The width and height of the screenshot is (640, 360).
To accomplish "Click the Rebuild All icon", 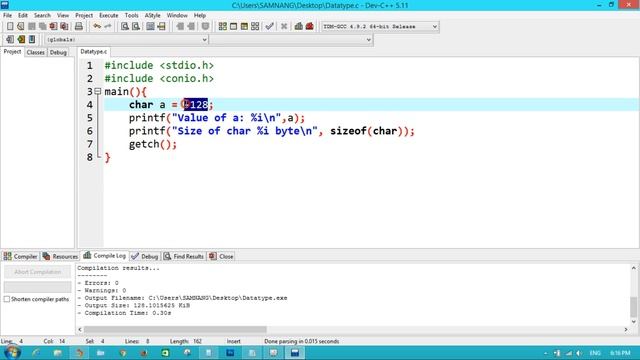I will click(255, 26).
